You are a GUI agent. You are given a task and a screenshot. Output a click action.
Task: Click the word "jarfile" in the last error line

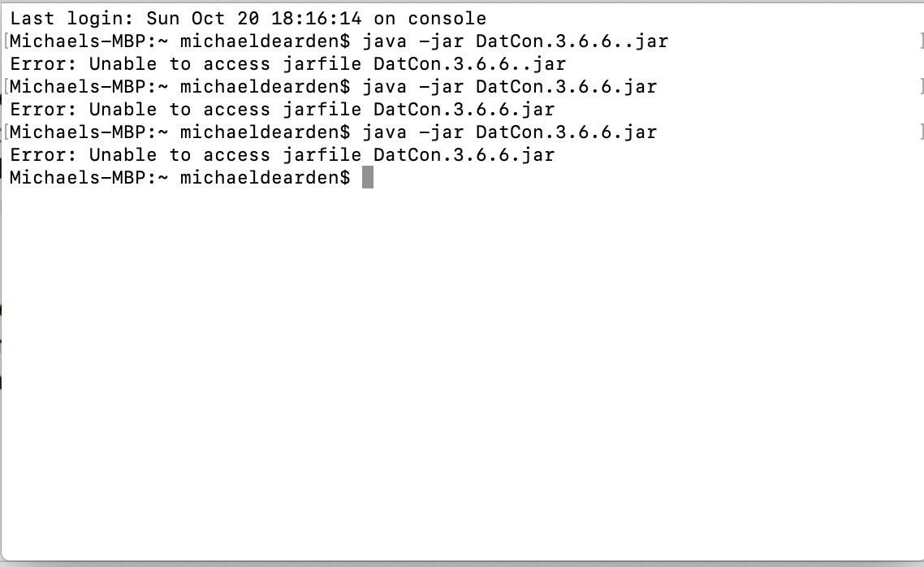pos(322,154)
